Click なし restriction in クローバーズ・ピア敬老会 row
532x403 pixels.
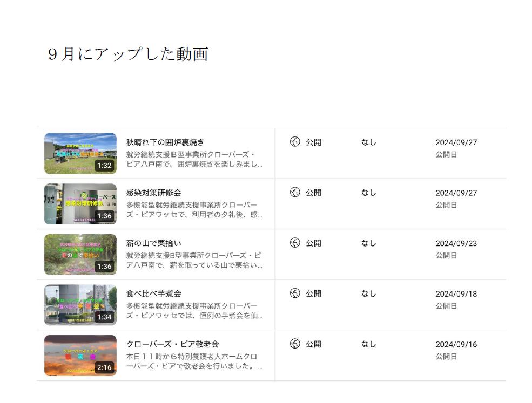coord(369,344)
